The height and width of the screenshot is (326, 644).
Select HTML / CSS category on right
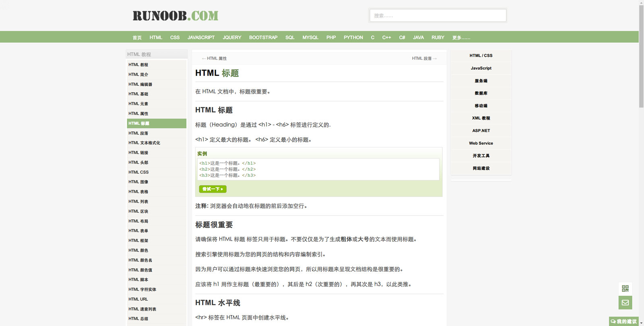coord(481,56)
